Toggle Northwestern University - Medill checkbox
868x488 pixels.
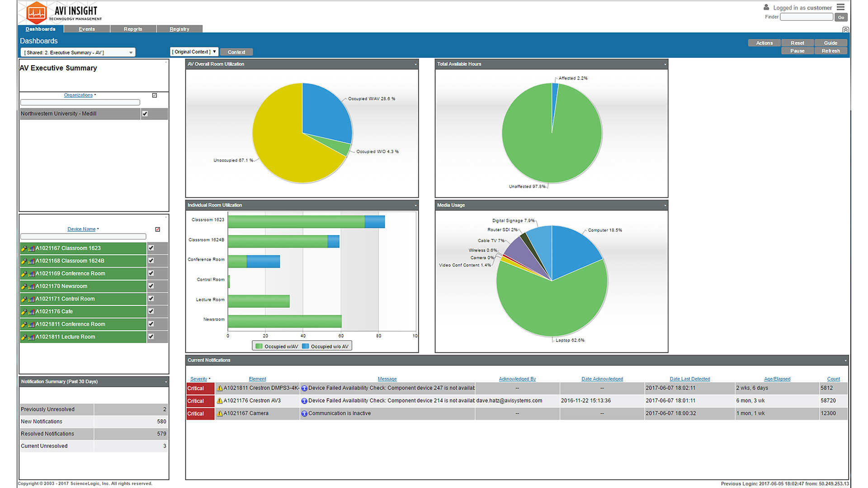(145, 113)
